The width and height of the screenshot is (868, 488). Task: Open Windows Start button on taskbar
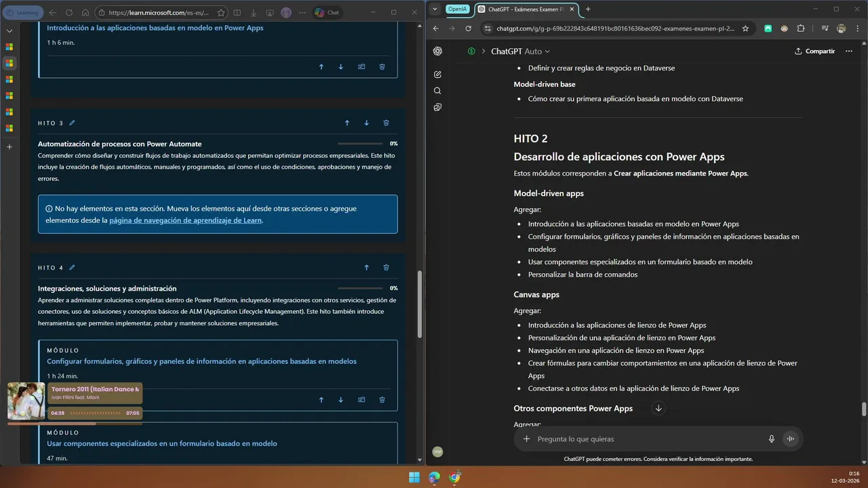414,477
